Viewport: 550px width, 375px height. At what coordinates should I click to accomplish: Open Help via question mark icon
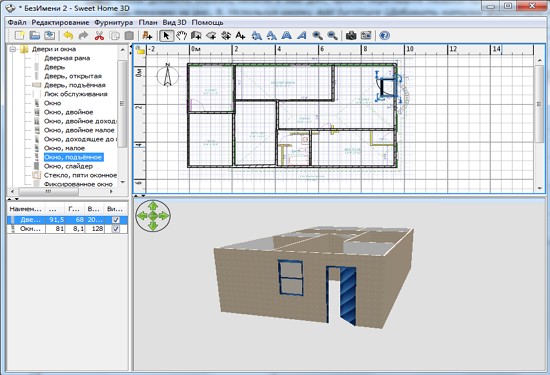pyautogui.click(x=384, y=35)
